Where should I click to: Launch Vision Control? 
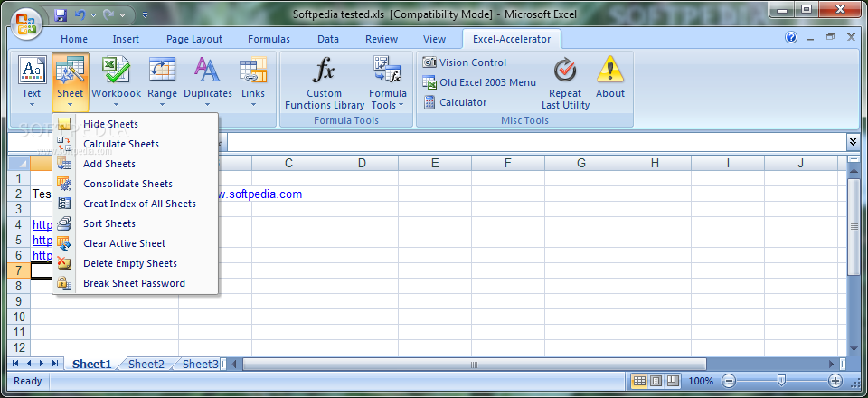point(465,62)
